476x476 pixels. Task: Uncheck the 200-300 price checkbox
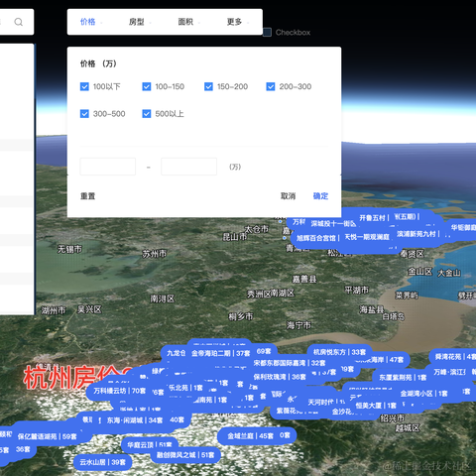point(271,86)
